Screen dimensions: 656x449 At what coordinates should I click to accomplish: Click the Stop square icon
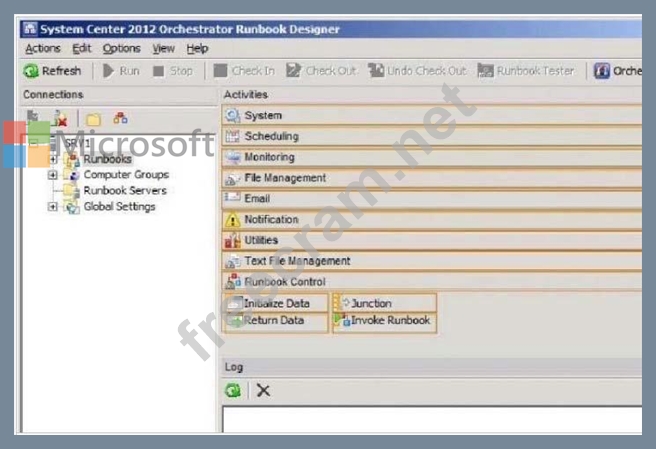pos(159,71)
